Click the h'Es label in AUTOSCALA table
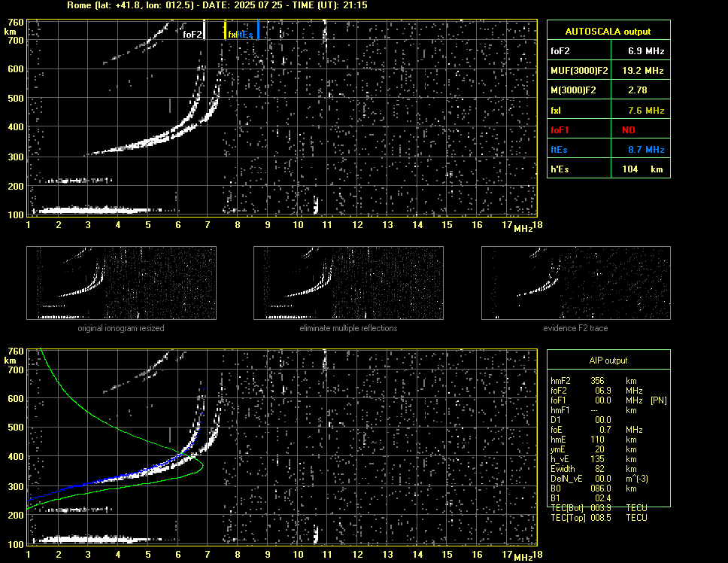The height and width of the screenshot is (563, 728). click(560, 169)
